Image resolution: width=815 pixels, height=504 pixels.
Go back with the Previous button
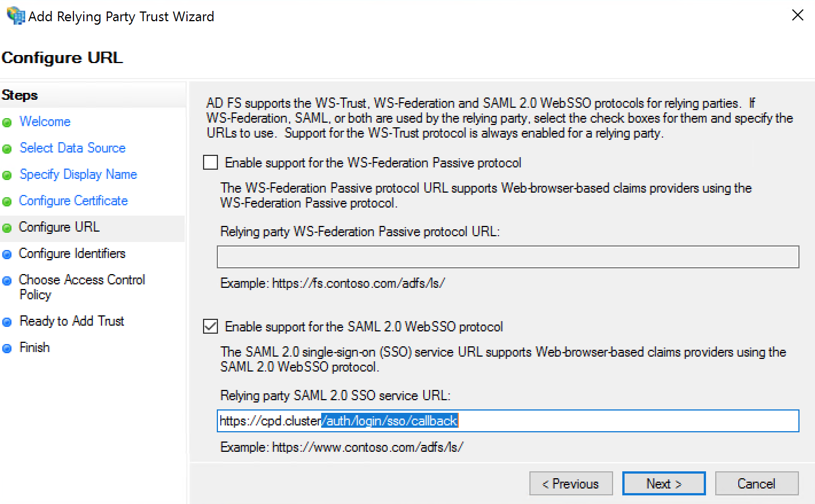571,483
